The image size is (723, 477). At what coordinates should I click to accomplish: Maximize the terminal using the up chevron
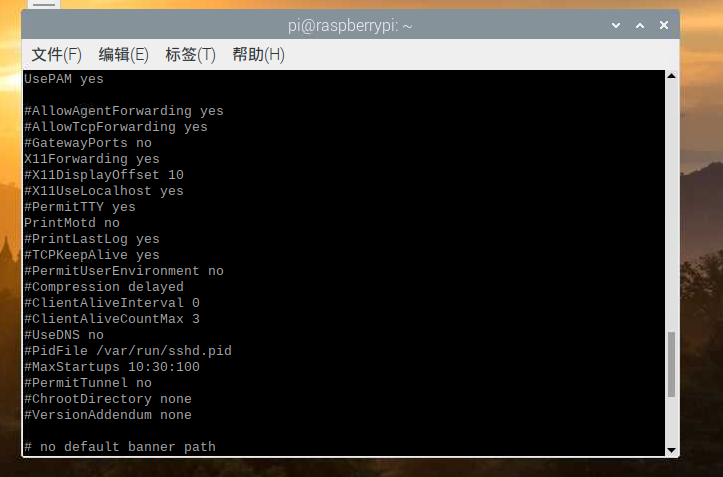click(x=640, y=25)
